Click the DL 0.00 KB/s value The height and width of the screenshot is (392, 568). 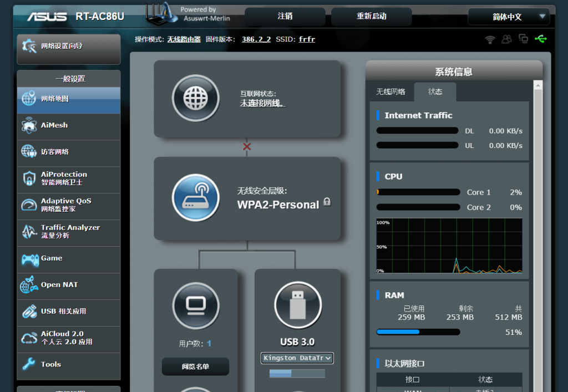point(506,131)
